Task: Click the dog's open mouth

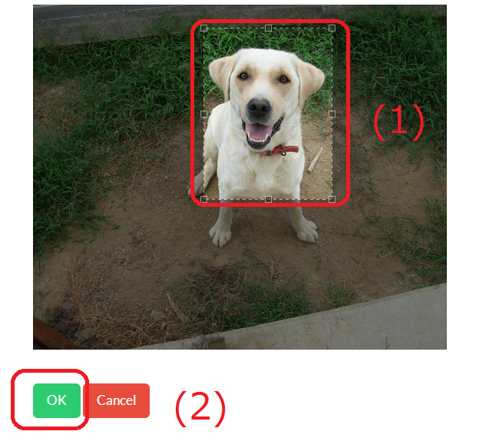Action: click(x=260, y=133)
